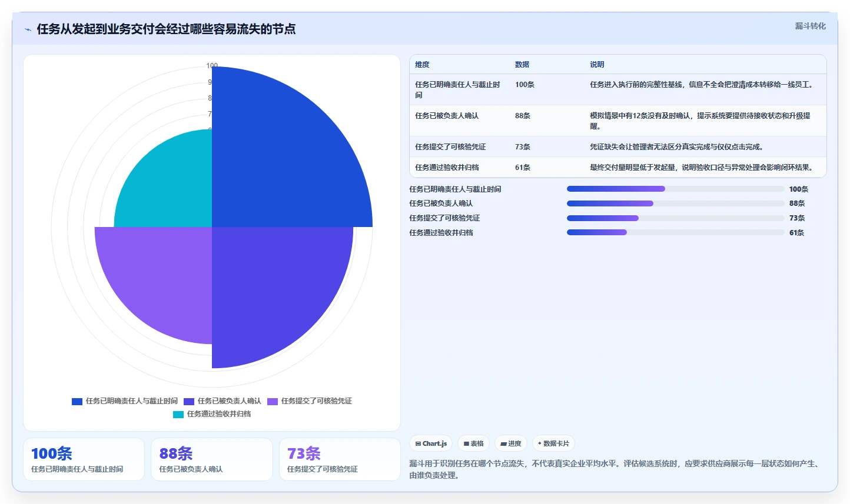Click the 漏斗转化 label in header
Viewport: 850px width, 504px height.
tap(810, 26)
